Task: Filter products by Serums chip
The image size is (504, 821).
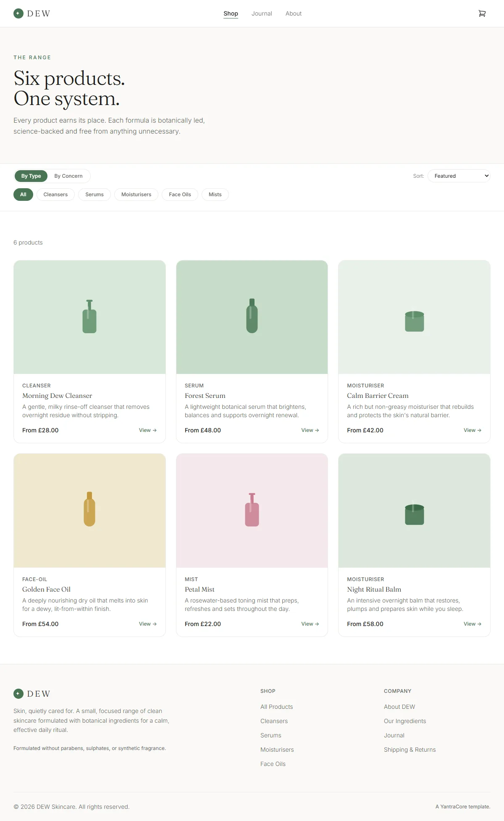Action: [94, 195]
